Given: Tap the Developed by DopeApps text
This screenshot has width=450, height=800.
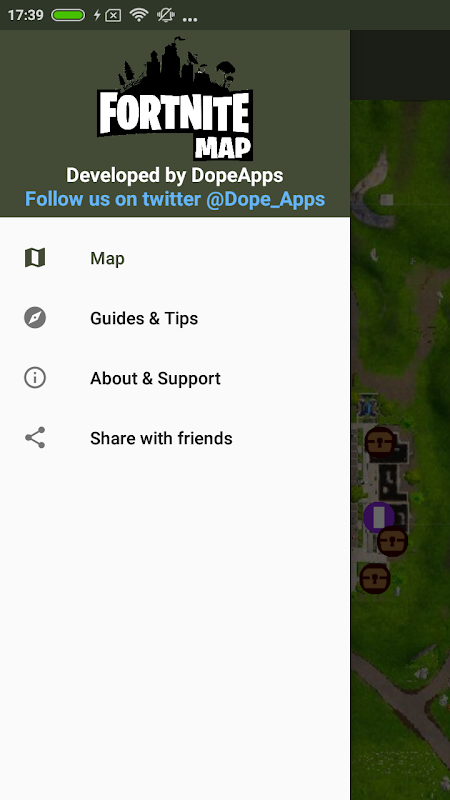Looking at the screenshot, I should (x=174, y=175).
